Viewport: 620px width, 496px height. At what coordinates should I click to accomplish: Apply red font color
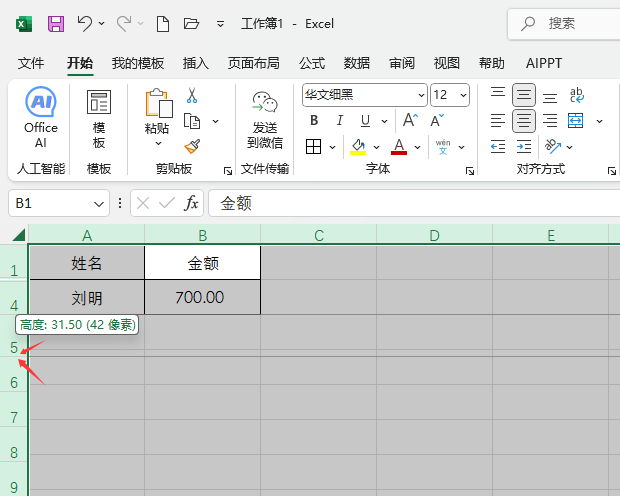pyautogui.click(x=399, y=147)
